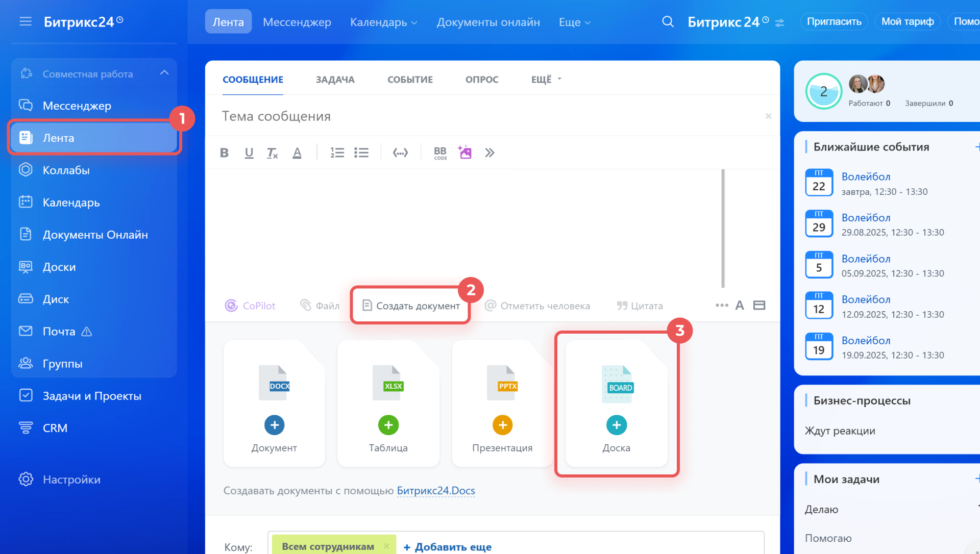Insert a numbered list
The image size is (980, 554).
pos(337,153)
